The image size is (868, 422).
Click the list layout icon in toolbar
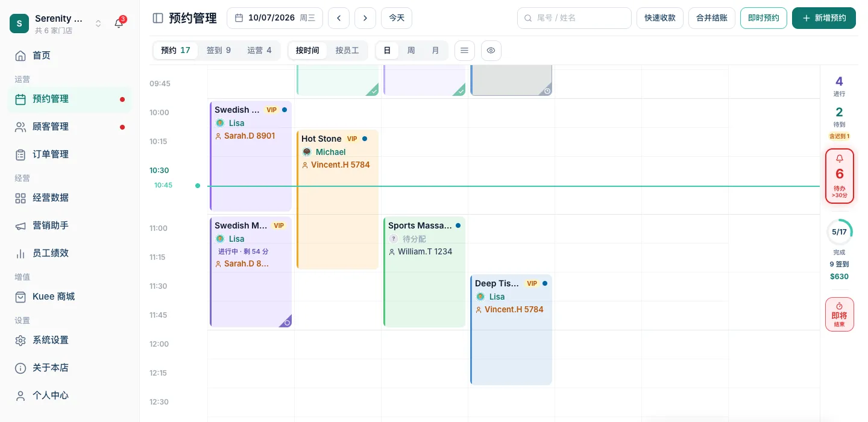click(465, 51)
